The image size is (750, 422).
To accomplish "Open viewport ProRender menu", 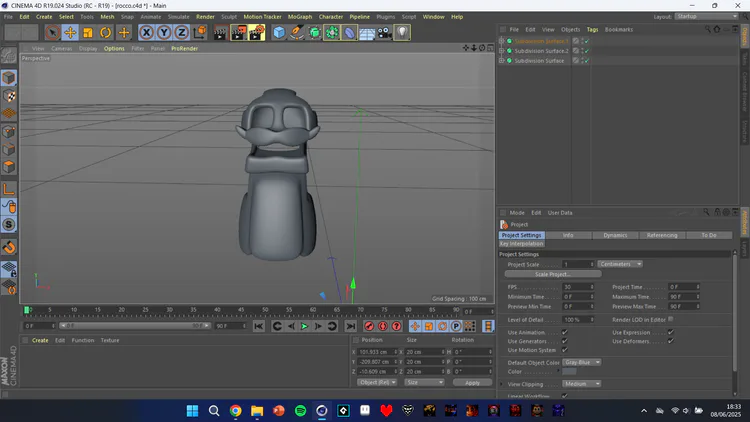I will [x=185, y=48].
